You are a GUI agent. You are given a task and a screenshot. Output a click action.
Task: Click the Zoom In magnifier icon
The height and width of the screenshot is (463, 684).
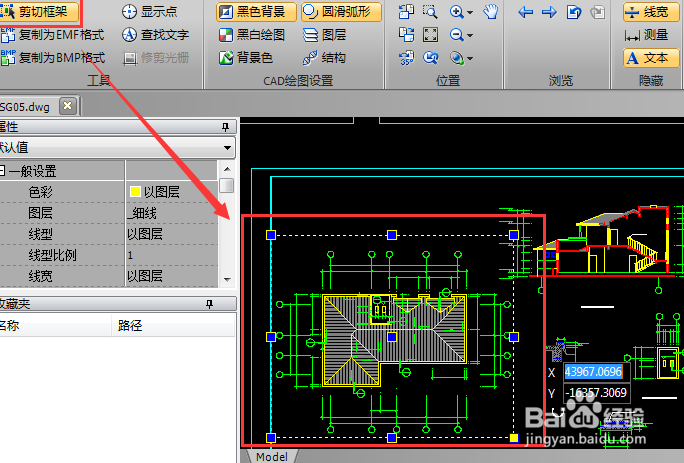point(457,12)
